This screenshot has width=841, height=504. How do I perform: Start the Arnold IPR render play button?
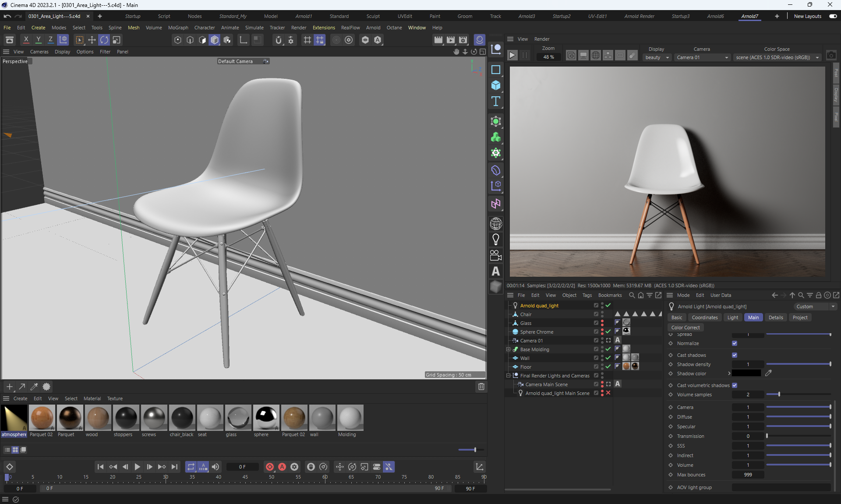[512, 56]
